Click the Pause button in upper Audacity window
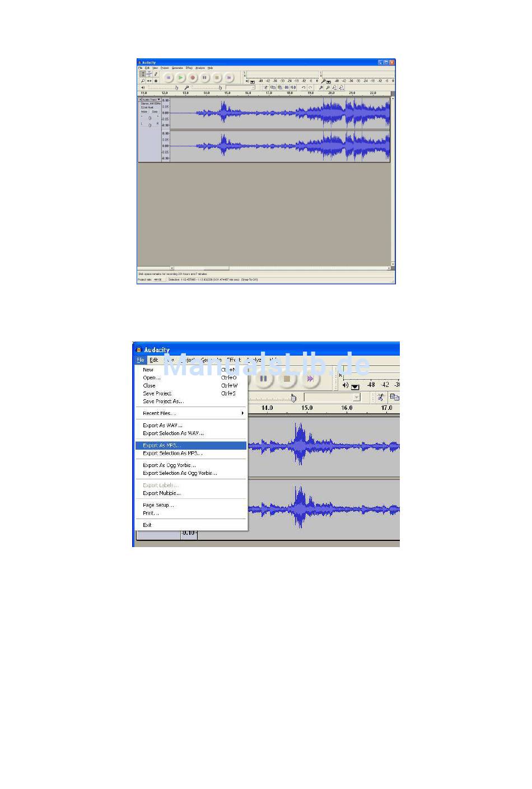The width and height of the screenshot is (532, 789). tap(205, 78)
